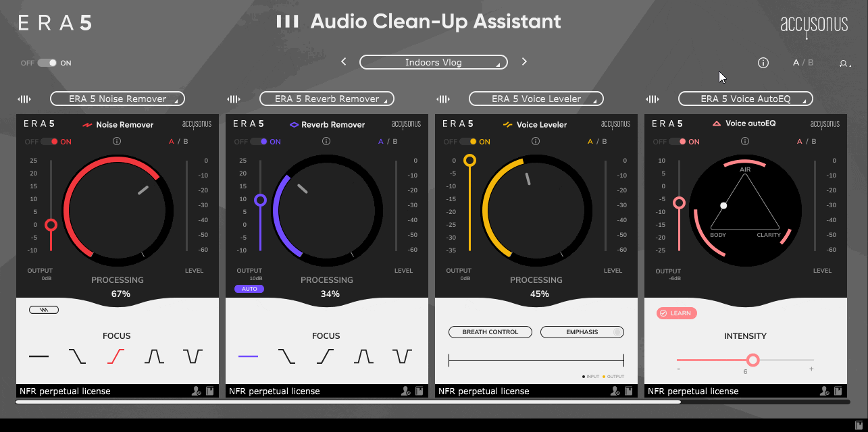Click the horizontal scrollbar below the plugin panels
Screen dimensions: 868x432
coord(348,402)
